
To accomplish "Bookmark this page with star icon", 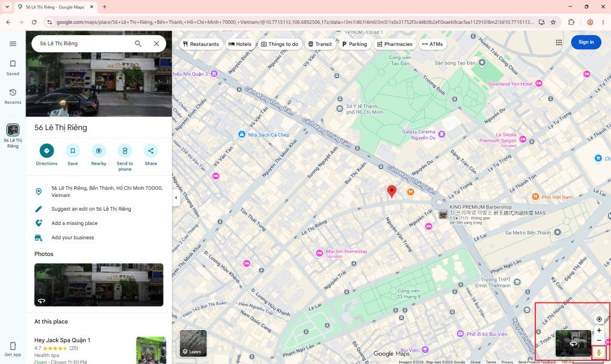I will [553, 22].
